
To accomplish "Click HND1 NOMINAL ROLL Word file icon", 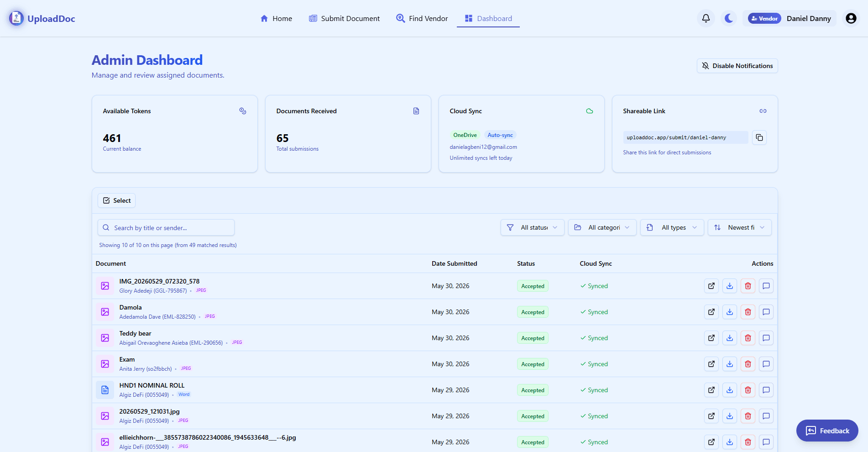I will [105, 390].
